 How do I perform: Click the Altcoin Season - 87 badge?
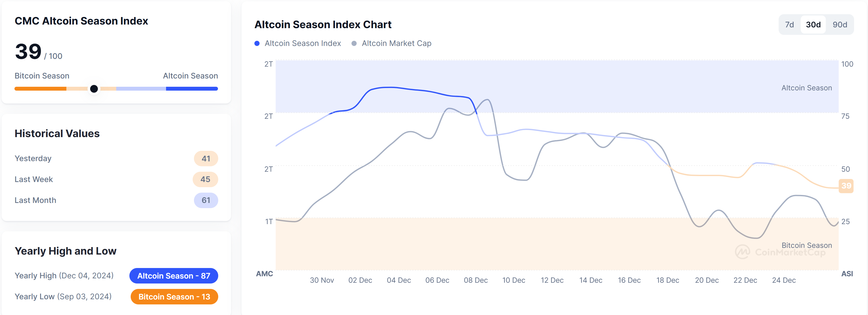point(174,276)
